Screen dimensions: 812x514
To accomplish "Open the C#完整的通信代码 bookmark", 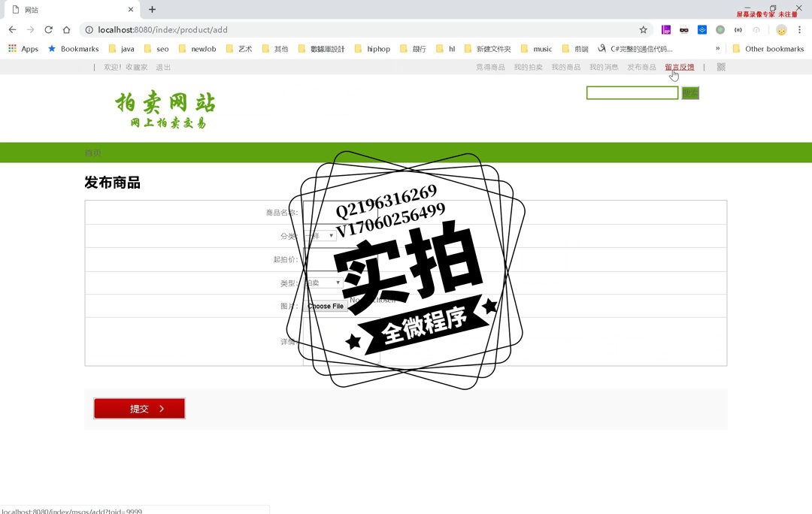I will pyautogui.click(x=635, y=49).
